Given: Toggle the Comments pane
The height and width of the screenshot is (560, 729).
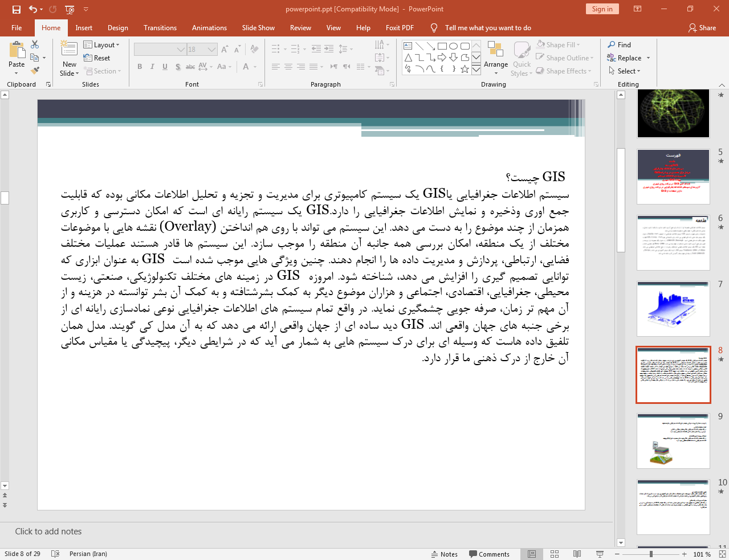Looking at the screenshot, I should pyautogui.click(x=489, y=554).
